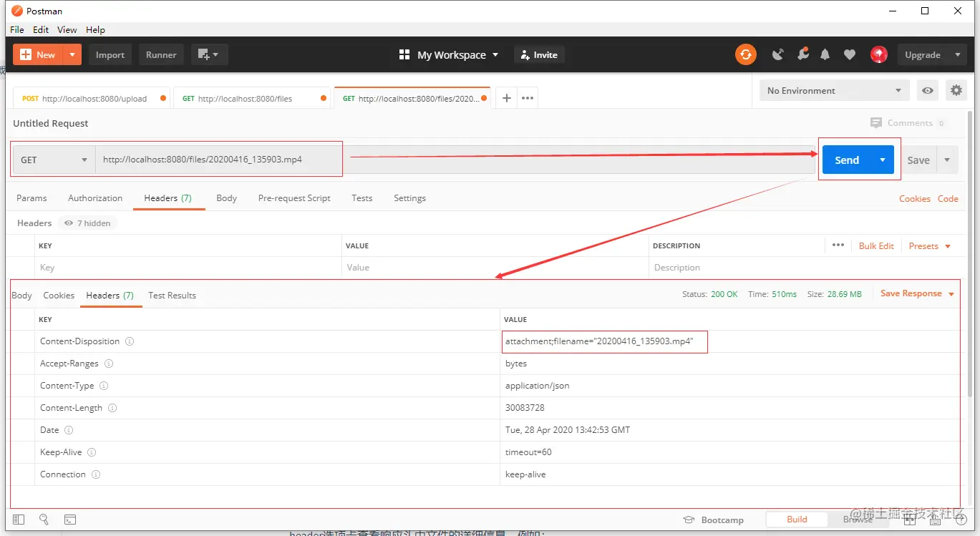Click info icon next to Content-Disposition

pyautogui.click(x=130, y=341)
